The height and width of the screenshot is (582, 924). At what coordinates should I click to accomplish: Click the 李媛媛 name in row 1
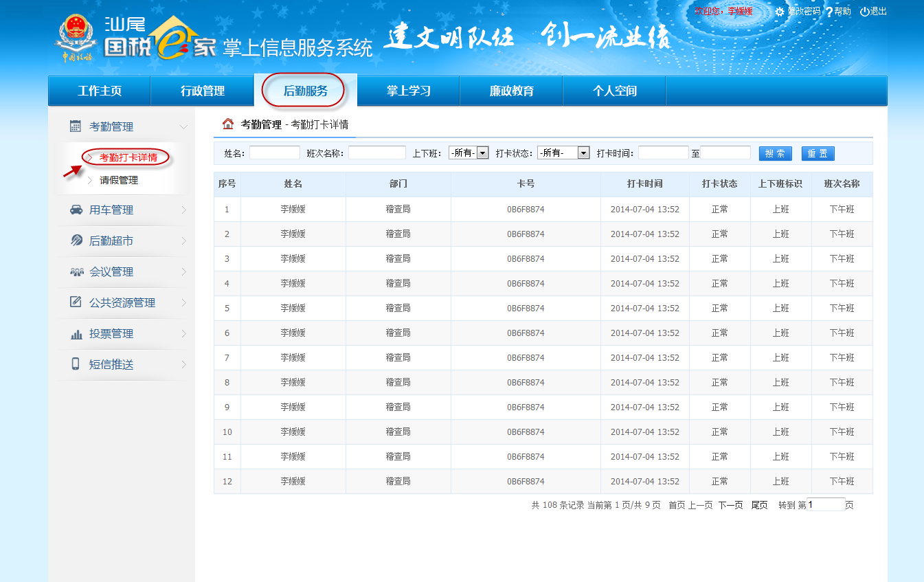(293, 210)
